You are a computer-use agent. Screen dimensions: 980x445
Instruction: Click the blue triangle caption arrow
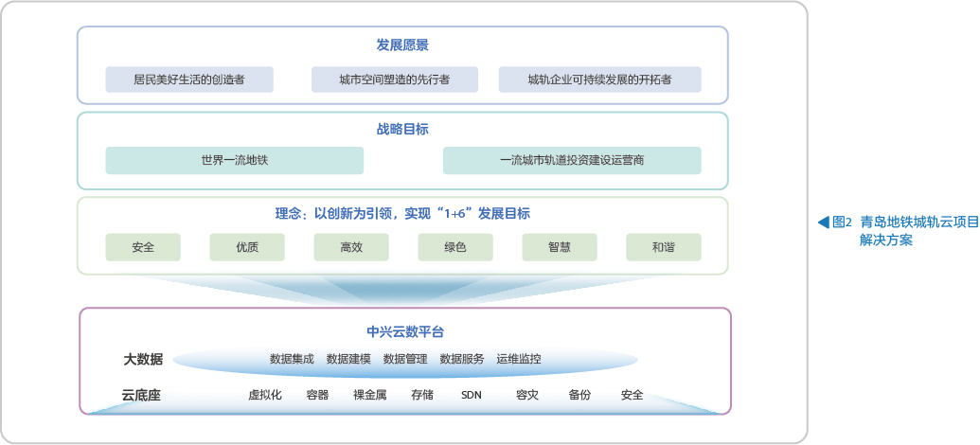pyautogui.click(x=825, y=222)
